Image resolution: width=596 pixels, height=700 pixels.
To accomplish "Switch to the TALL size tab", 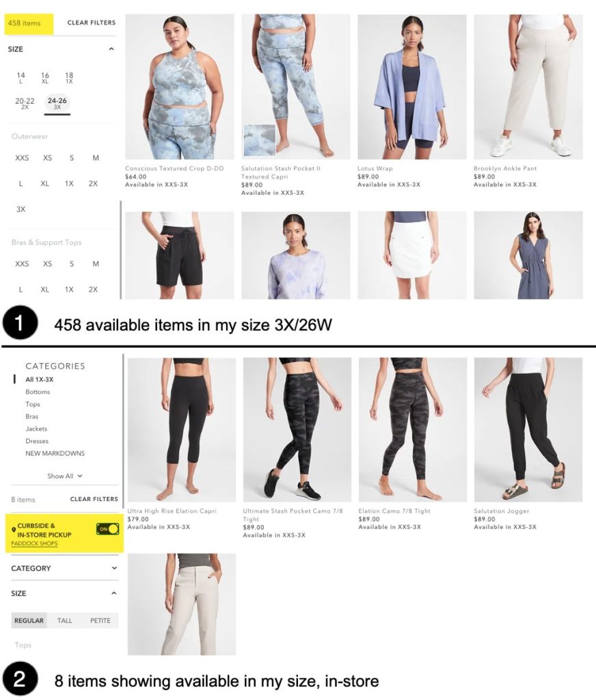I will click(x=65, y=620).
